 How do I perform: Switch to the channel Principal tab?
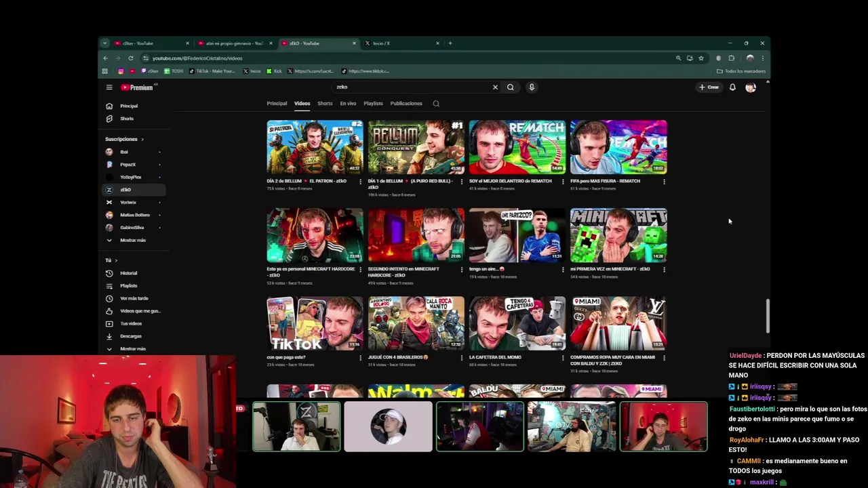[x=277, y=104]
